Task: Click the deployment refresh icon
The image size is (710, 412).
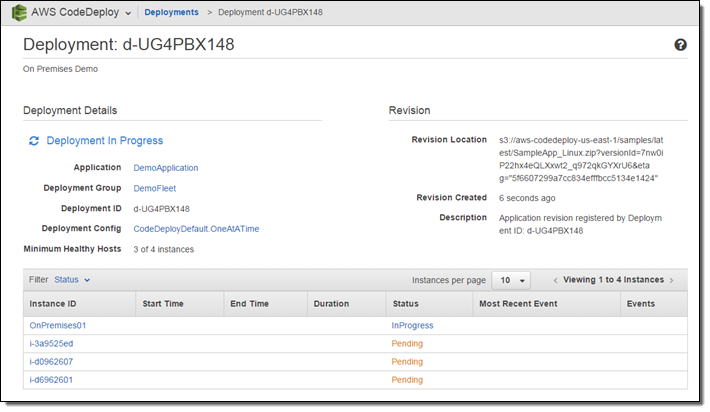Action: click(34, 141)
